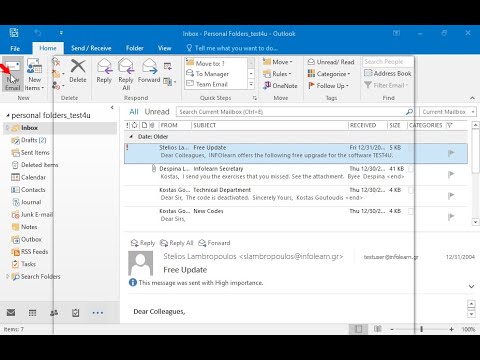This screenshot has width=480, height=360.
Task: Select the 'Move to: ?' quick step
Action: coord(216,63)
